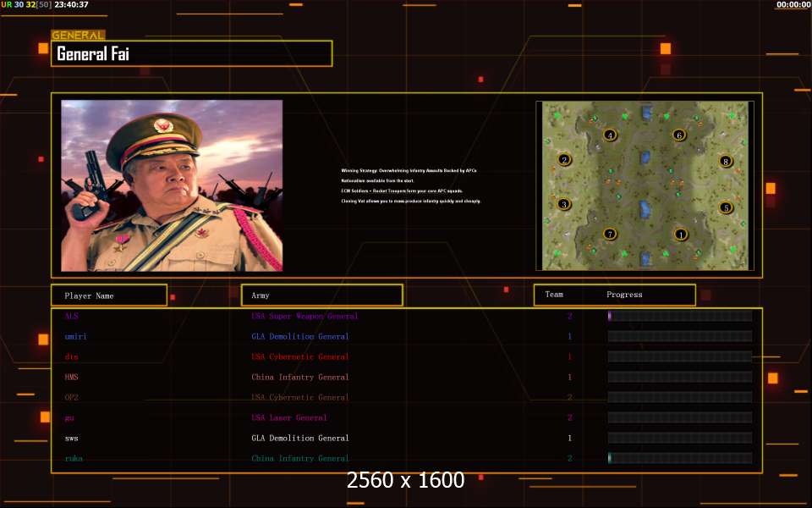Click team number 1 in umiri row
Image resolution: width=812 pixels, height=508 pixels.
[x=569, y=336]
